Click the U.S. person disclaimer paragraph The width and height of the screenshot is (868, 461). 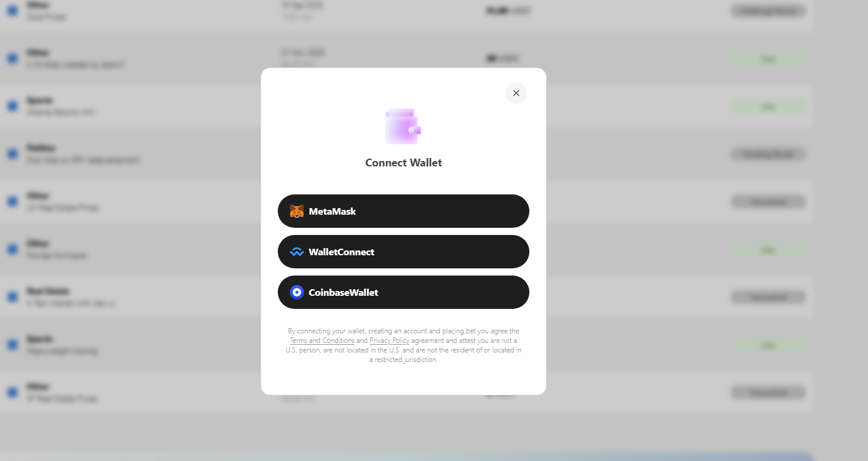(404, 345)
